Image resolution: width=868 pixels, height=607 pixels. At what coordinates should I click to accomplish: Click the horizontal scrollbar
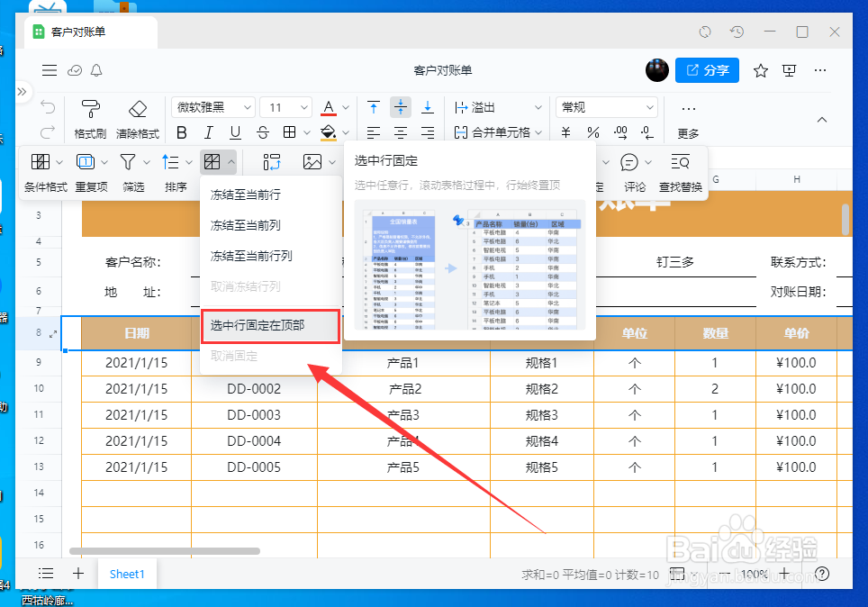[x=165, y=551]
